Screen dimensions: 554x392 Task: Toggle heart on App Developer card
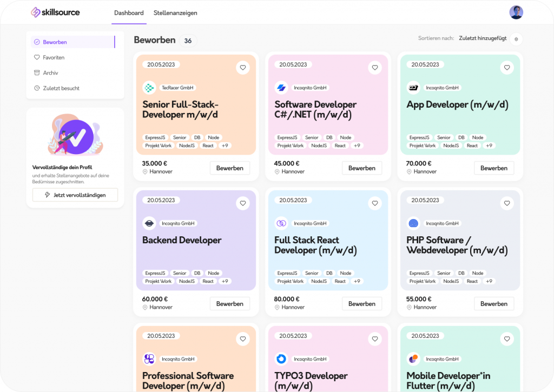[x=507, y=68]
